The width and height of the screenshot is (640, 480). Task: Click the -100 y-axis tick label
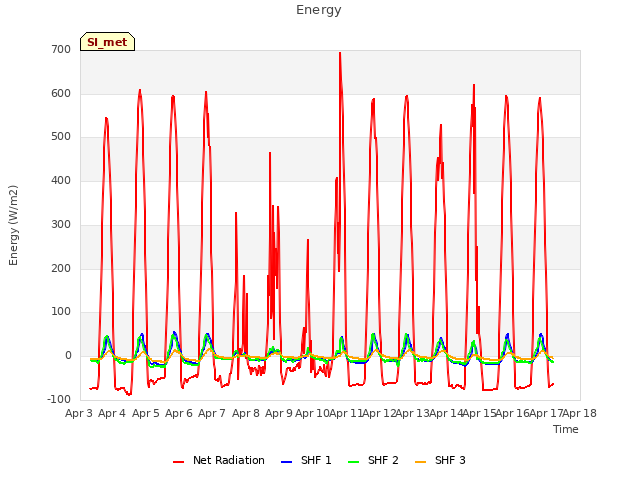tap(59, 400)
